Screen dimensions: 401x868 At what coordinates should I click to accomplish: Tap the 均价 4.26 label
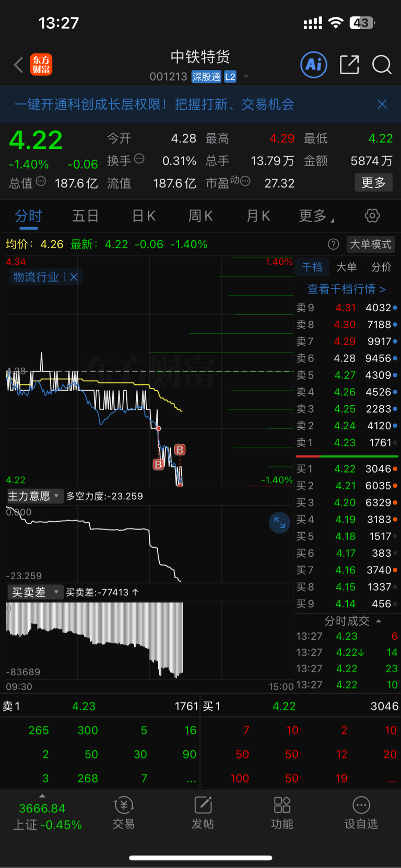point(34,244)
